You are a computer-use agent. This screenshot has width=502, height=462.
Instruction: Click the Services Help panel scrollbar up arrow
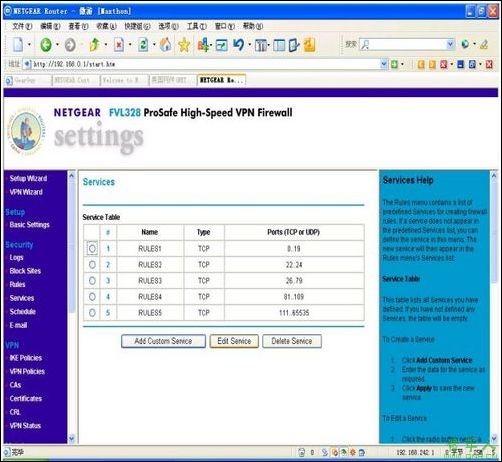tap(494, 176)
